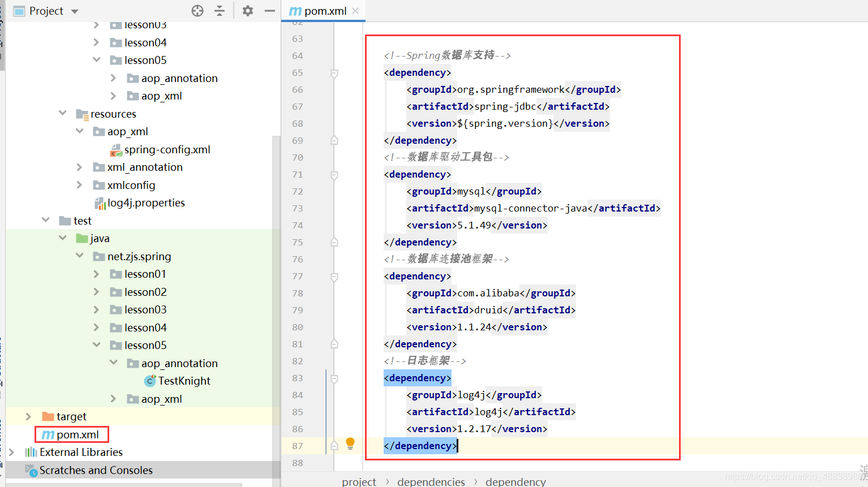Image resolution: width=868 pixels, height=487 pixels.
Task: Expand External Libraries node
Action: [11, 452]
